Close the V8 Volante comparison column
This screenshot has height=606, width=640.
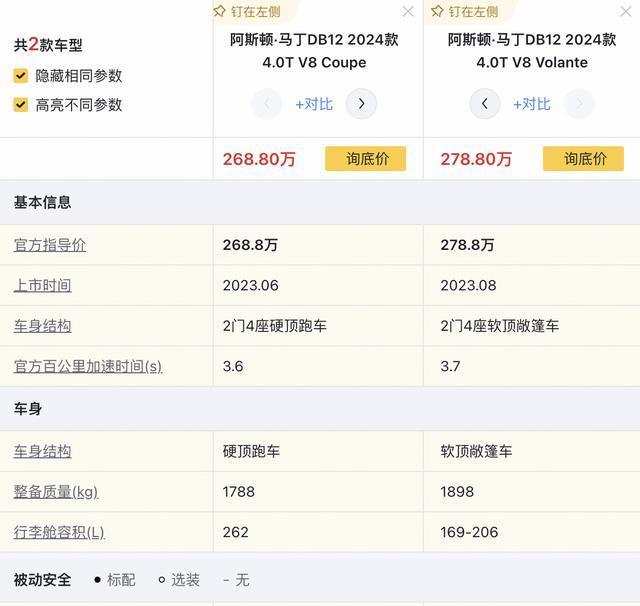(626, 11)
